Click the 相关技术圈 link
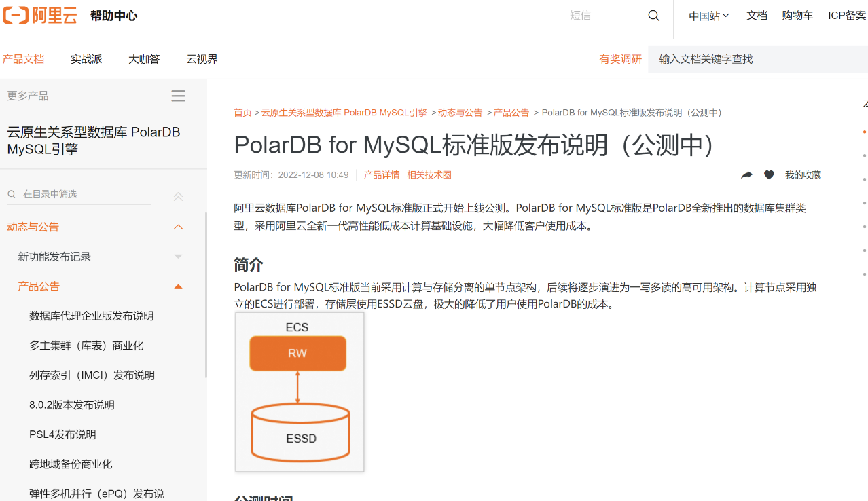This screenshot has width=868, height=501. tap(429, 175)
